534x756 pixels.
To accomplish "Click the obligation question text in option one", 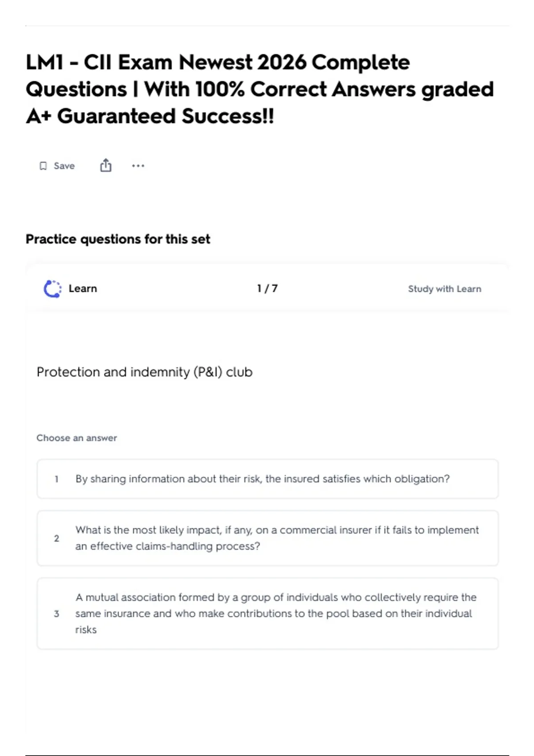I will click(x=263, y=479).
